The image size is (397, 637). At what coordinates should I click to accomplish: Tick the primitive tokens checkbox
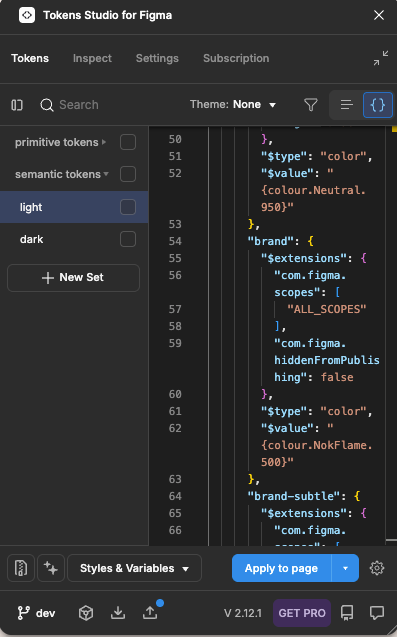pos(128,142)
